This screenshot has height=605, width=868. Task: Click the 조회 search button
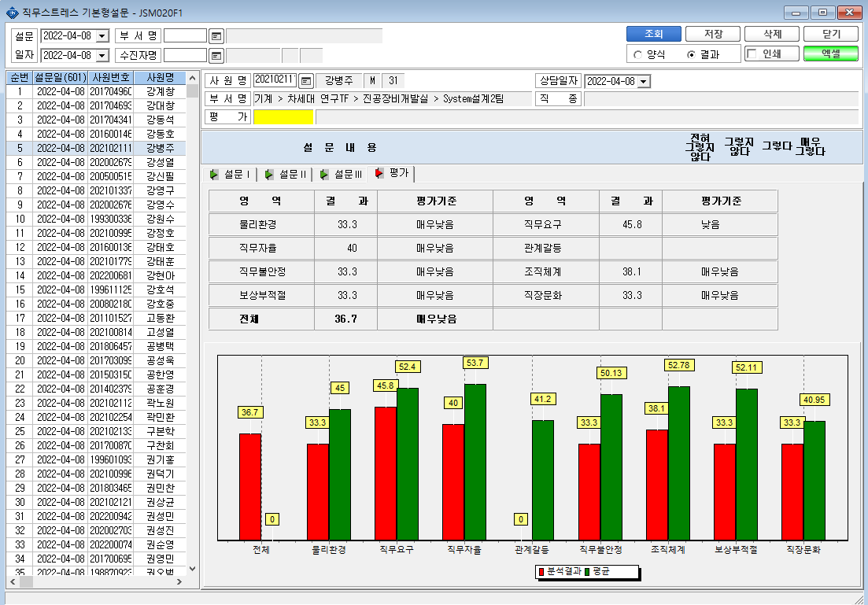(654, 34)
